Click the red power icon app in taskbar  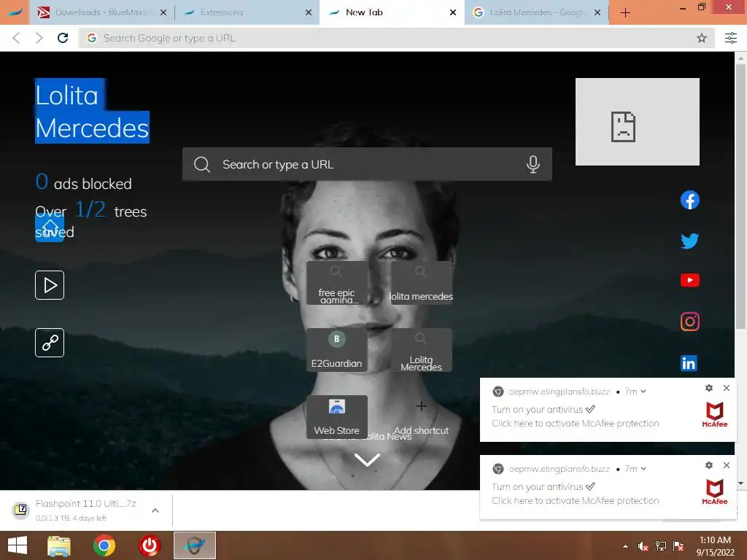click(x=149, y=545)
